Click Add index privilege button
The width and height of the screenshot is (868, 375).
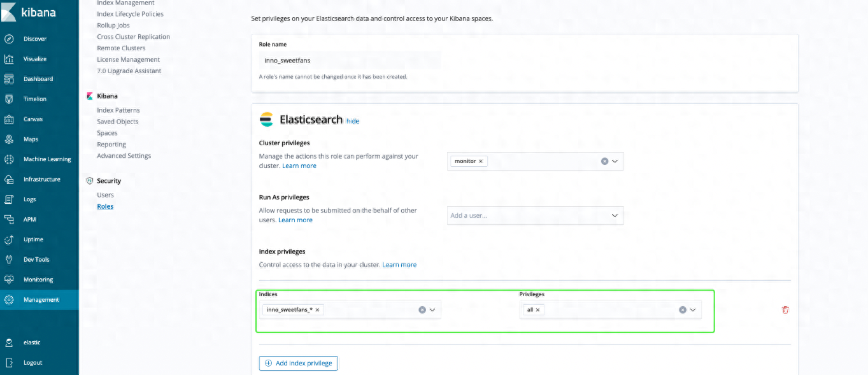tap(299, 363)
